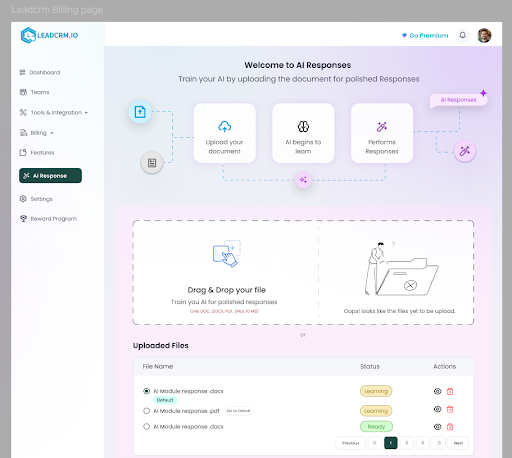Viewport: 512px width, 458px height.
Task: Click the sparkle circle below the cards
Action: click(x=303, y=180)
